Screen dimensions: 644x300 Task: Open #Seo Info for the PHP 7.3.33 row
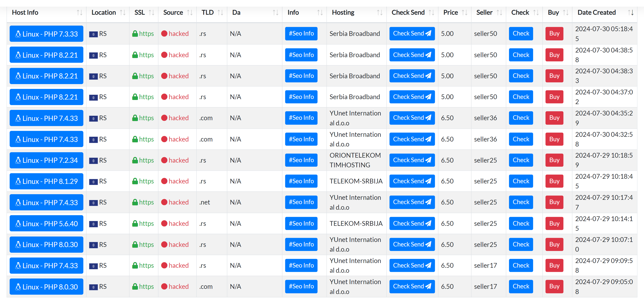click(301, 34)
